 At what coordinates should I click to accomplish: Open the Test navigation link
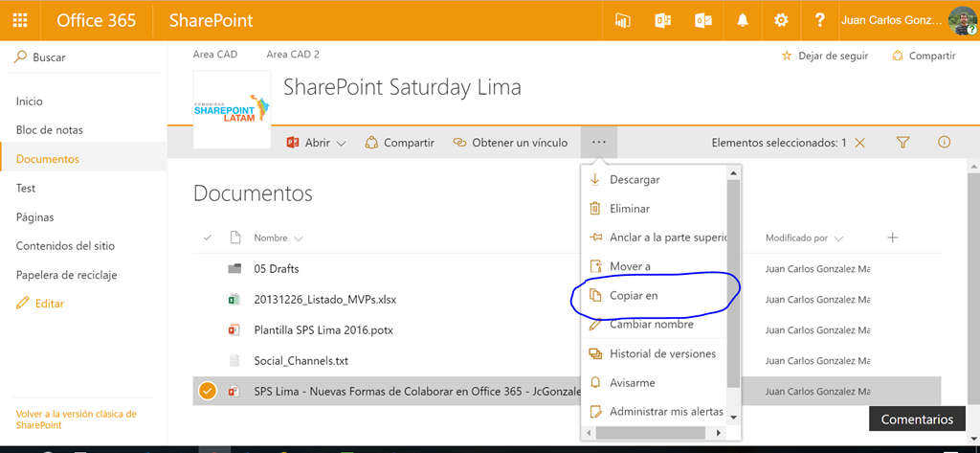click(x=26, y=189)
